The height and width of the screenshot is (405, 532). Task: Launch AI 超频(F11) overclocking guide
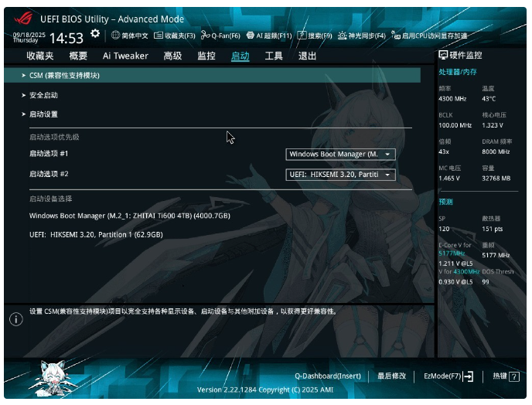269,36
